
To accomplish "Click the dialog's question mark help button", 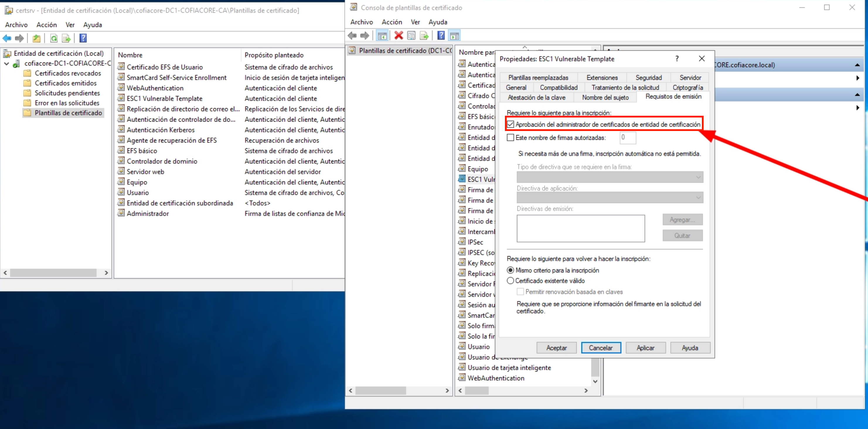I will point(677,59).
